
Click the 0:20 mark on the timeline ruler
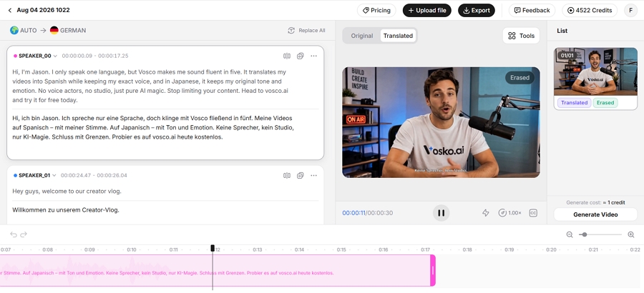pyautogui.click(x=551, y=249)
